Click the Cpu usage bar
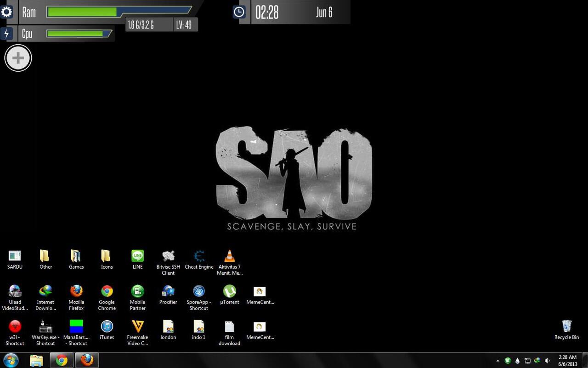The image size is (588, 368). (79, 34)
